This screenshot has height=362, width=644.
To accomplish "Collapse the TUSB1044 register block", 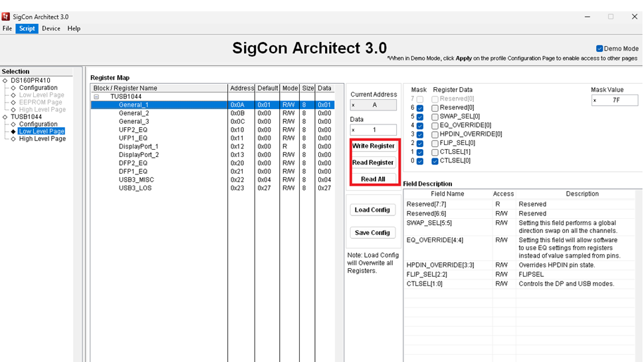I will point(96,96).
